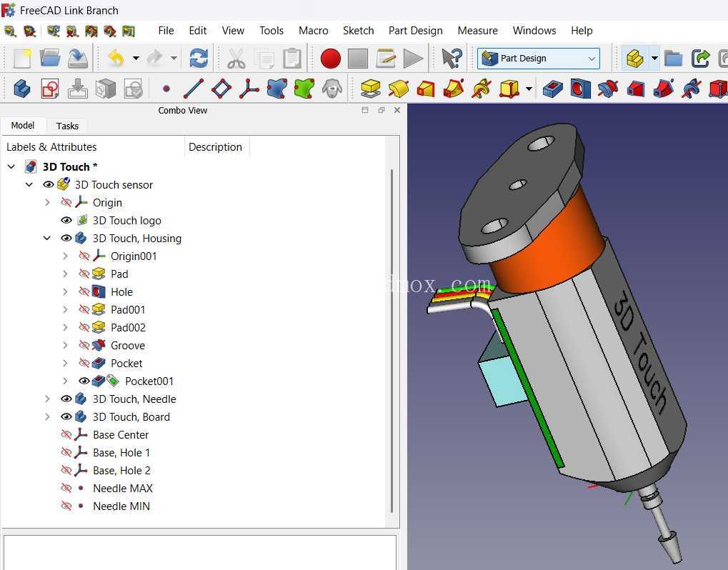728x570 pixels.
Task: Click the Hole tool icon in toolbar
Action: [580, 89]
